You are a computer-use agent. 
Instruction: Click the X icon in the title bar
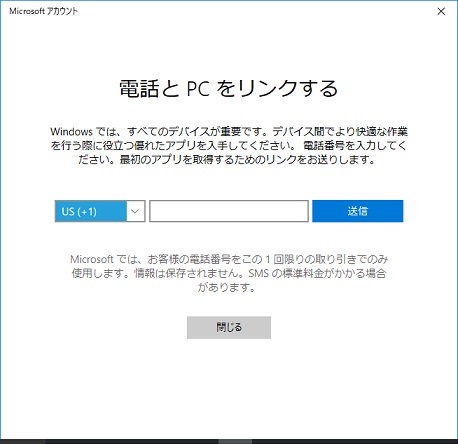(x=441, y=11)
